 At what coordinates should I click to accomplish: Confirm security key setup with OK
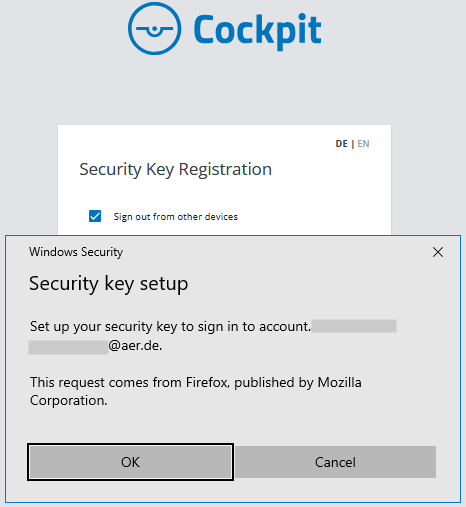130,462
